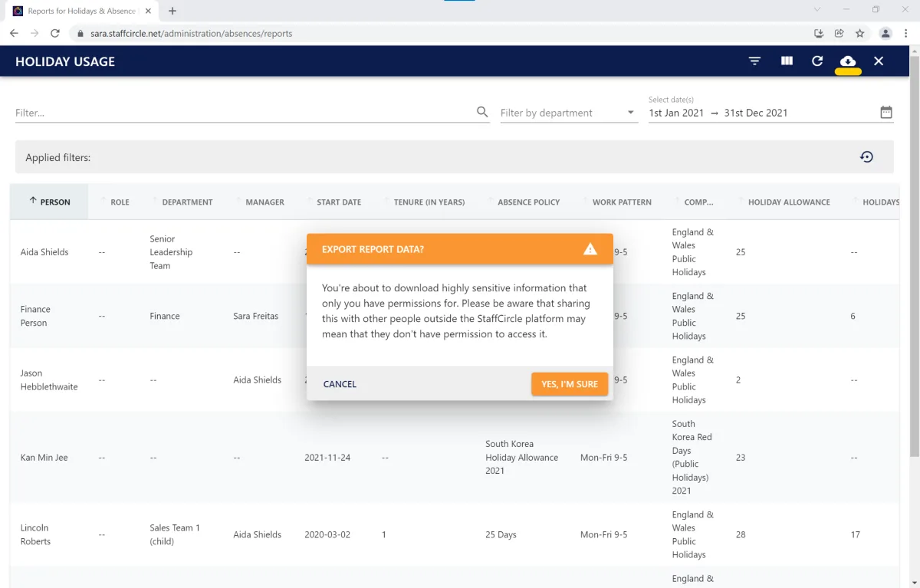Click South Korea Holiday Allowance 2021 cell

522,457
